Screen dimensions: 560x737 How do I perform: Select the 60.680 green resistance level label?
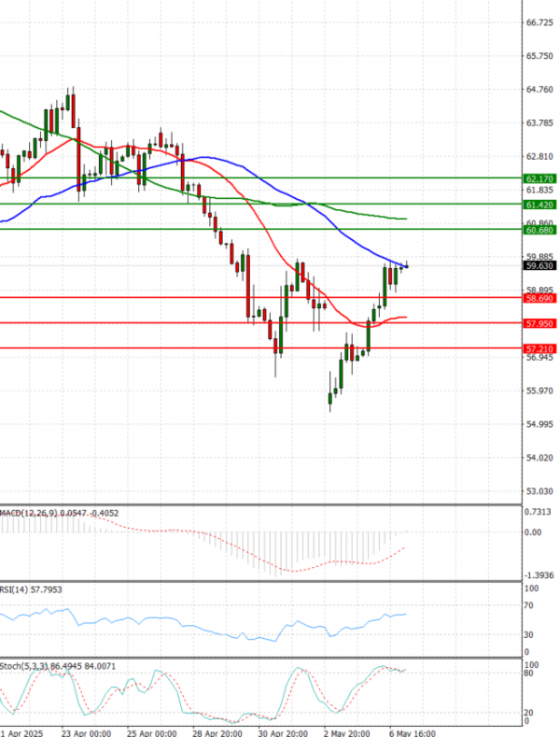tap(539, 230)
